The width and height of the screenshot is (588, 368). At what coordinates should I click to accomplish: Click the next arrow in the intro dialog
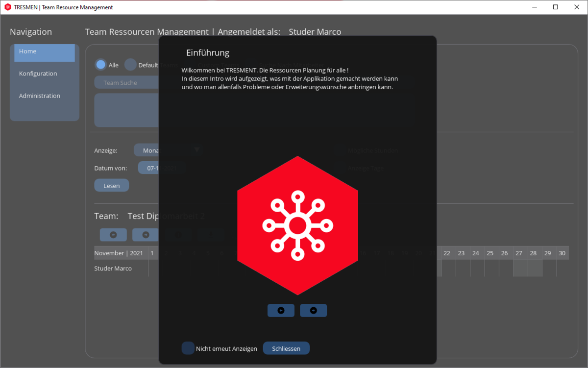pos(313,310)
